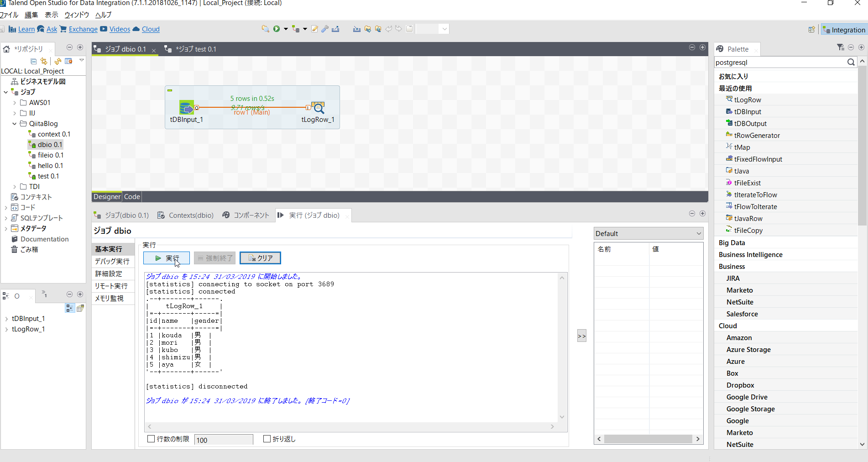Click the context table horizontal scrollbar
The image size is (868, 462).
point(648,439)
